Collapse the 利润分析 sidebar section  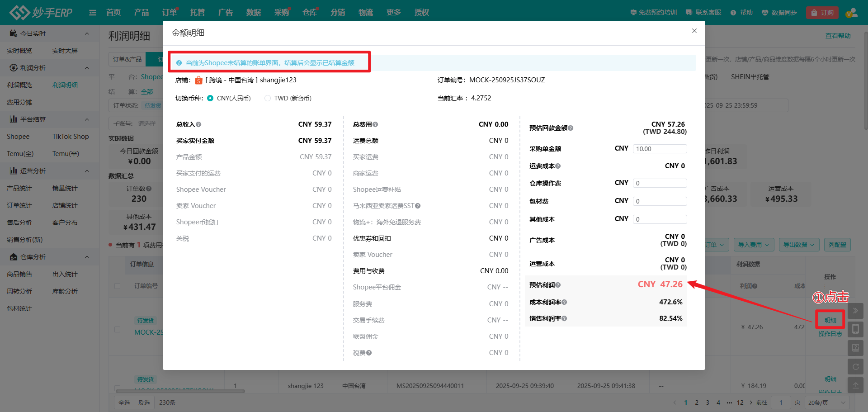point(87,68)
